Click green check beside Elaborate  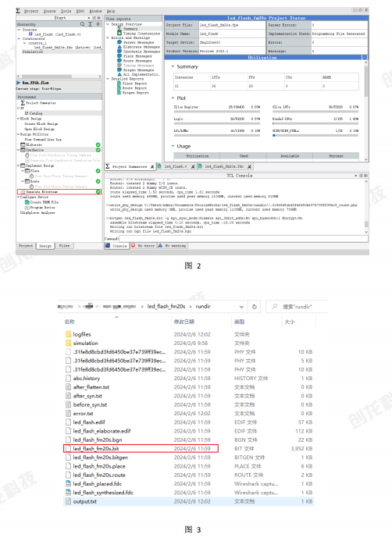[98, 144]
